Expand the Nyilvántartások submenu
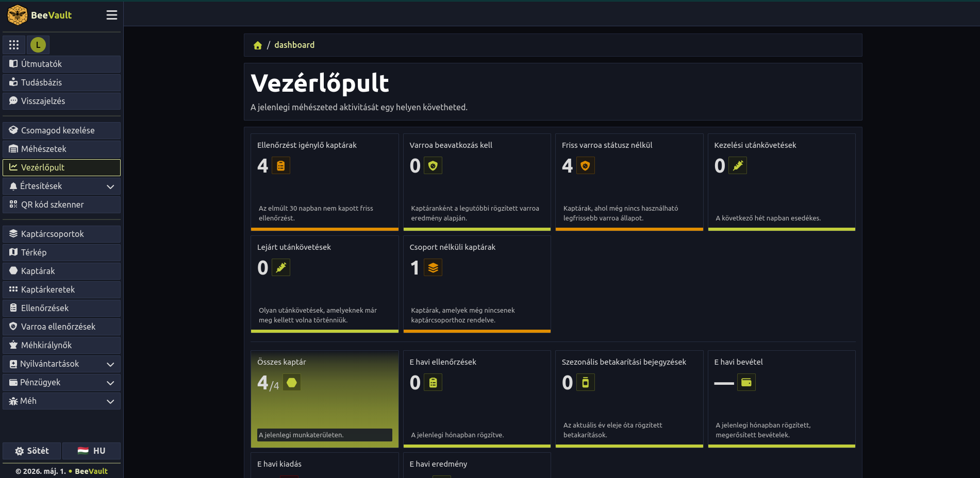Viewport: 980px width, 478px height. pos(61,364)
